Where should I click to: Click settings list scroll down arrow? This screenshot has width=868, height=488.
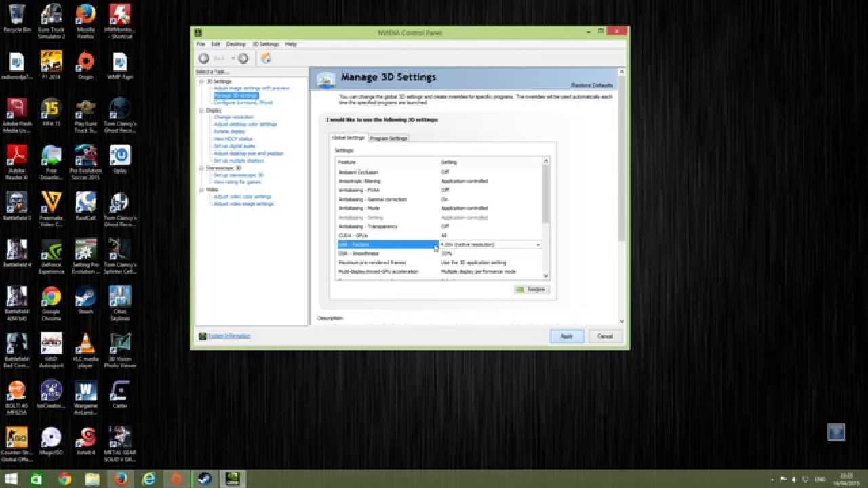click(x=546, y=276)
